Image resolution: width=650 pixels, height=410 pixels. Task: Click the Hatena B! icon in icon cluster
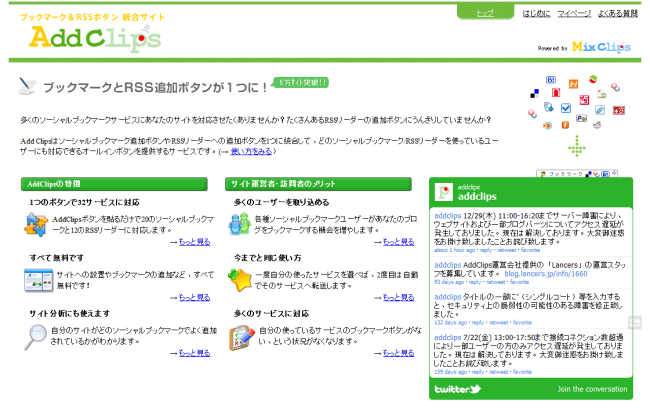coord(551,80)
